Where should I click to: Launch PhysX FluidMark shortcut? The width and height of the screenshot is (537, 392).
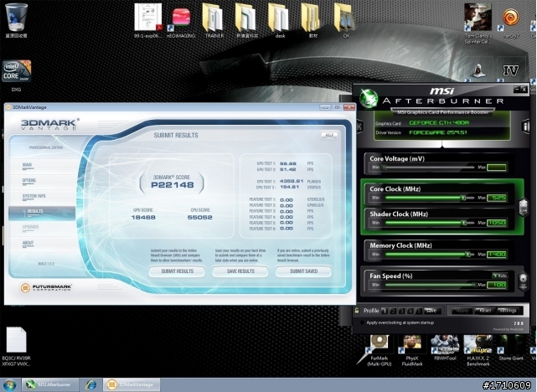[x=411, y=350]
